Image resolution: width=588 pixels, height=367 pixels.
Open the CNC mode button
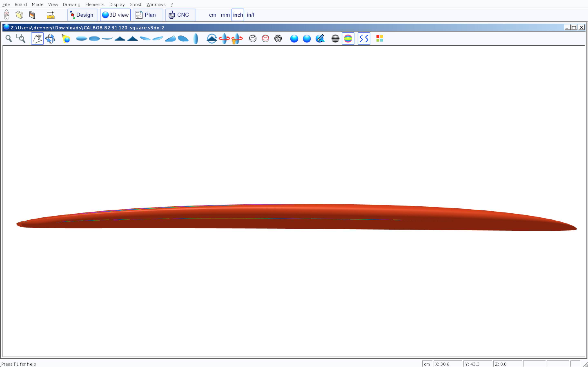[x=180, y=15]
